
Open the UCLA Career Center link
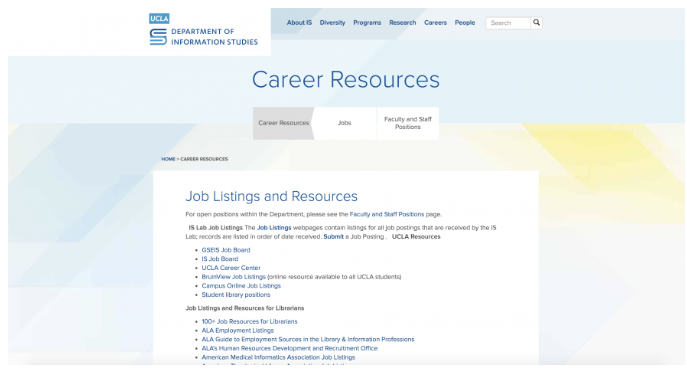[231, 268]
